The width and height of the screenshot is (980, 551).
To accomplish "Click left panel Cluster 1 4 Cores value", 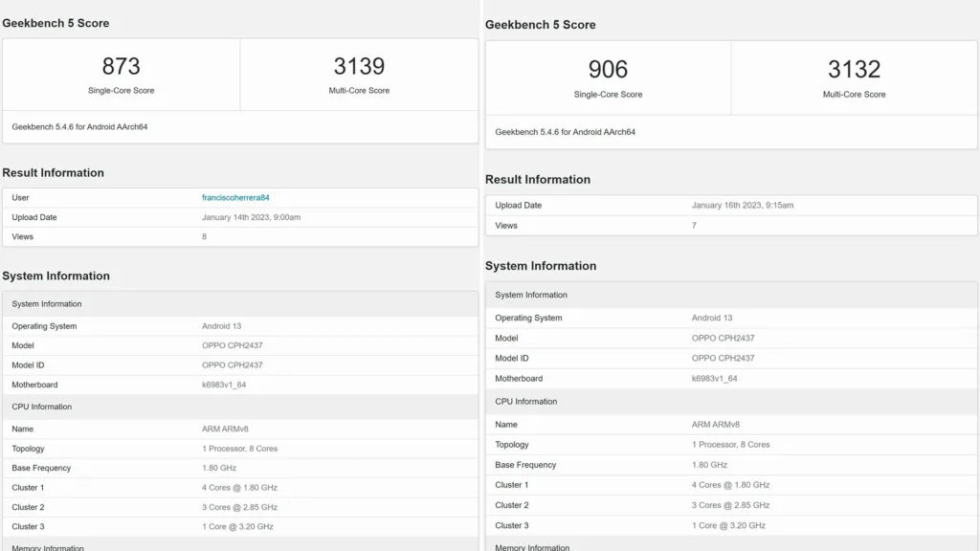I will pyautogui.click(x=239, y=488).
